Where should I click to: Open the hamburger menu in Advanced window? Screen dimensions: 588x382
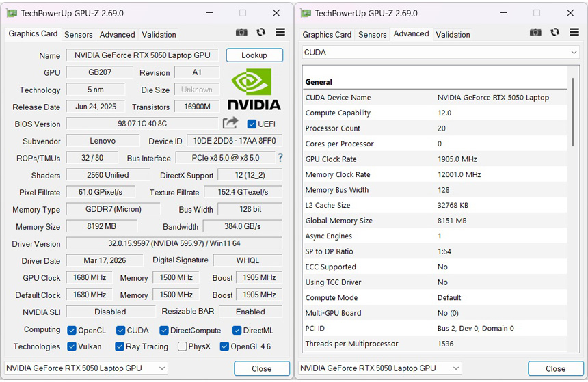[x=574, y=32]
